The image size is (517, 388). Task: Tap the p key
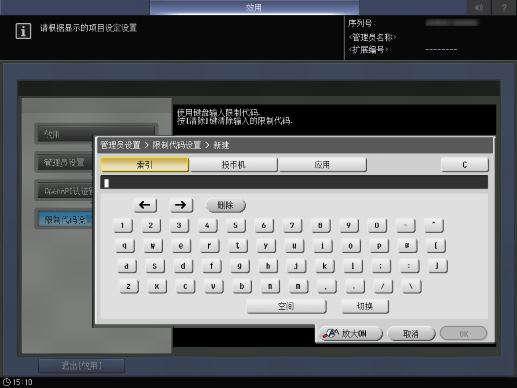click(379, 246)
